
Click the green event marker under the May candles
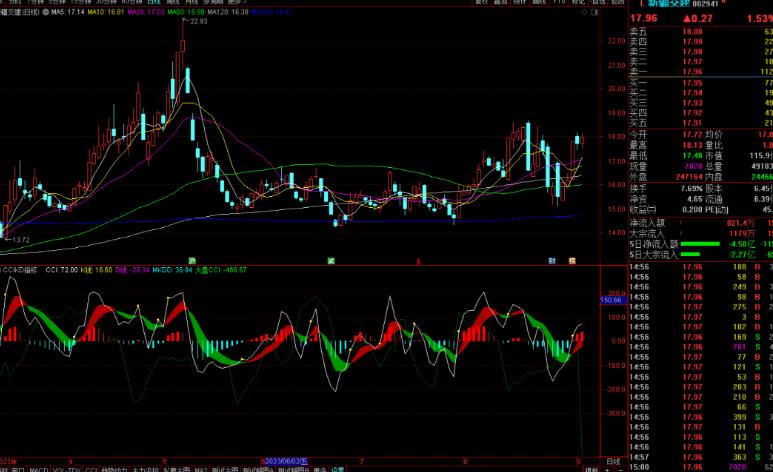(192, 260)
